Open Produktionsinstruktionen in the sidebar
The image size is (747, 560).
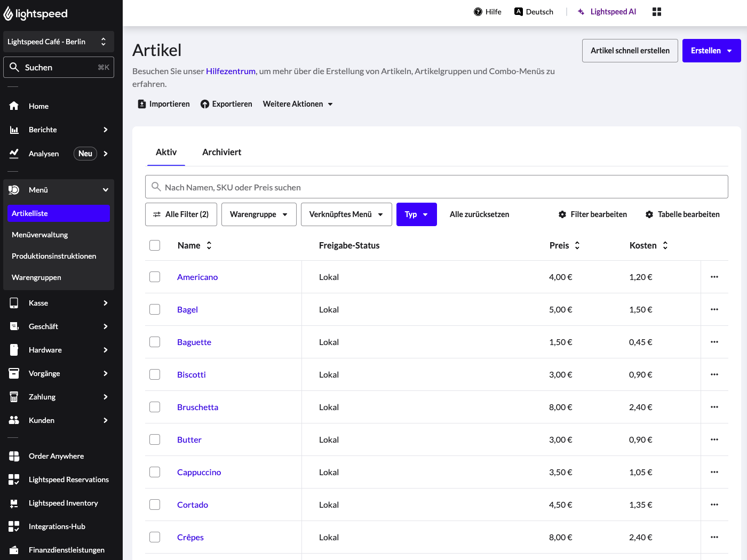(x=59, y=256)
